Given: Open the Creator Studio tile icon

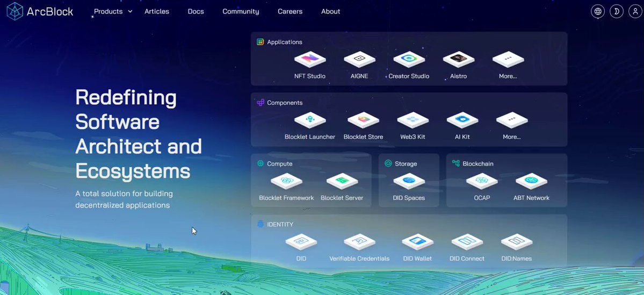Looking at the screenshot, I should (409, 60).
